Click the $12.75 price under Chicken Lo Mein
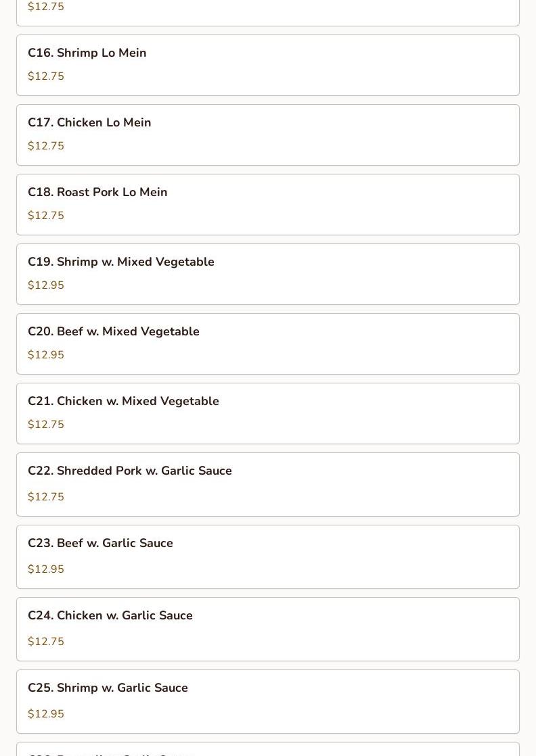The image size is (536, 756). coord(46,145)
